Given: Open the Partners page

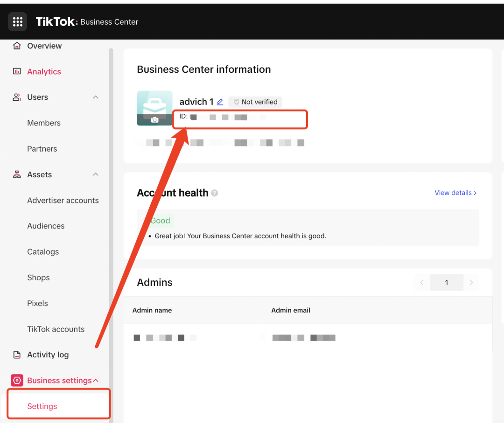Looking at the screenshot, I should pyautogui.click(x=42, y=149).
